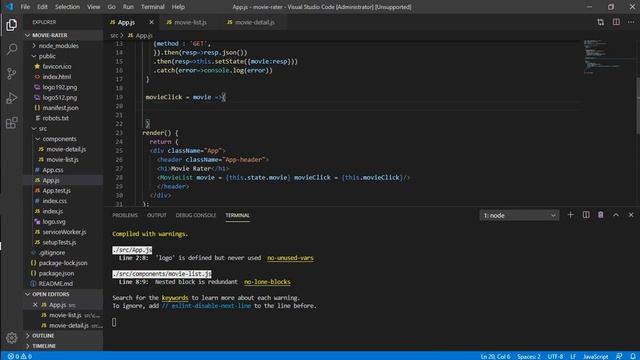The height and width of the screenshot is (360, 640).
Task: Collapse the components folder
Action: 59,139
